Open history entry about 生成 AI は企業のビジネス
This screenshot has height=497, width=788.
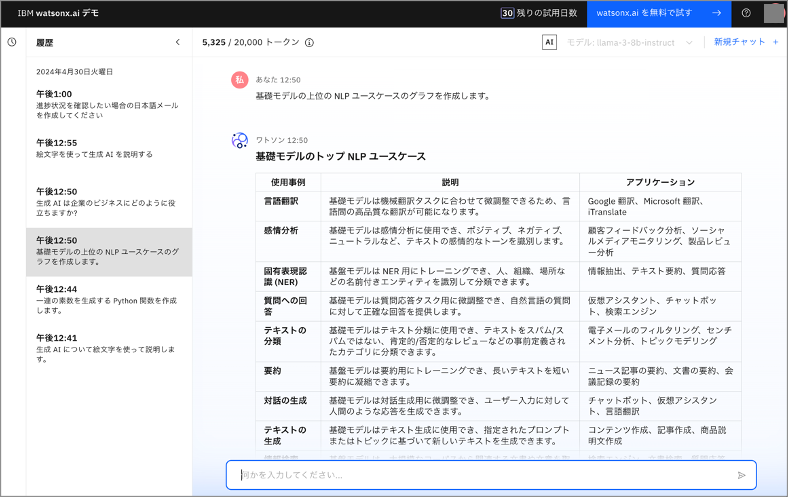pos(109,202)
